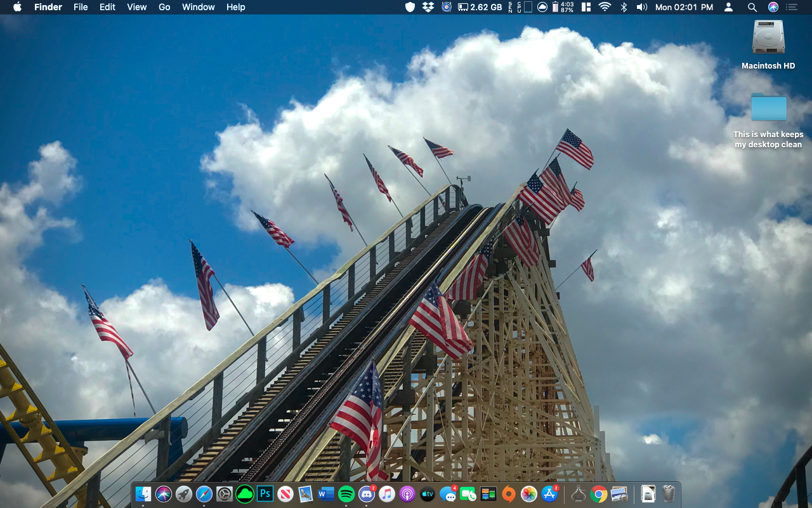Open Messages with badge in Dock
Screen dimensions: 812x508
pyautogui.click(x=448, y=493)
